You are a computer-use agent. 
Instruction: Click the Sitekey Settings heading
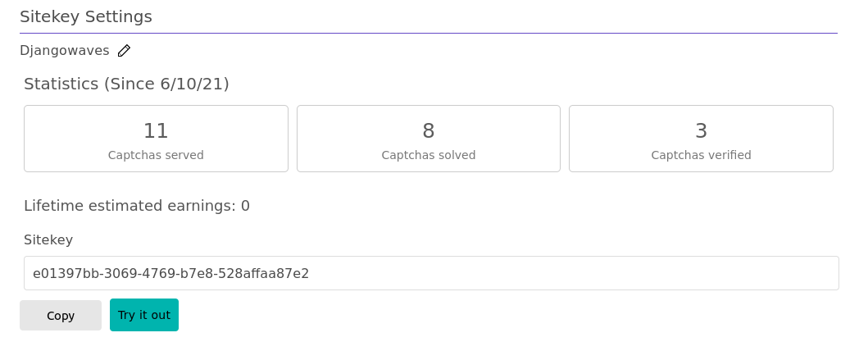86,16
